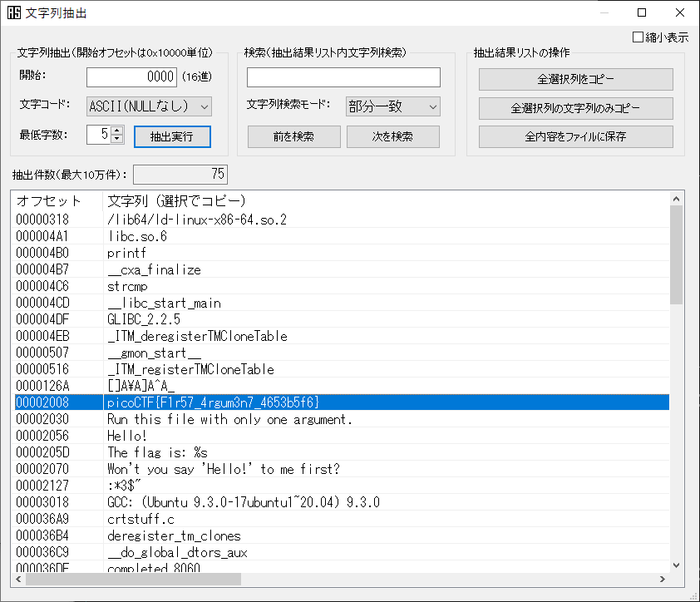Screen dimensions: 700x602
Task: Click the 全選択列の文字列のみコピー button
Action: [x=576, y=108]
